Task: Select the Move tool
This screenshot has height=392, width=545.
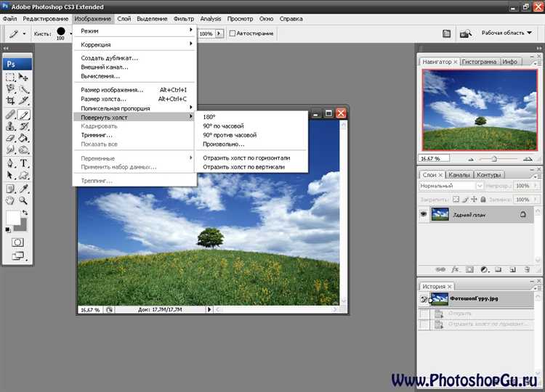Action: (x=23, y=76)
